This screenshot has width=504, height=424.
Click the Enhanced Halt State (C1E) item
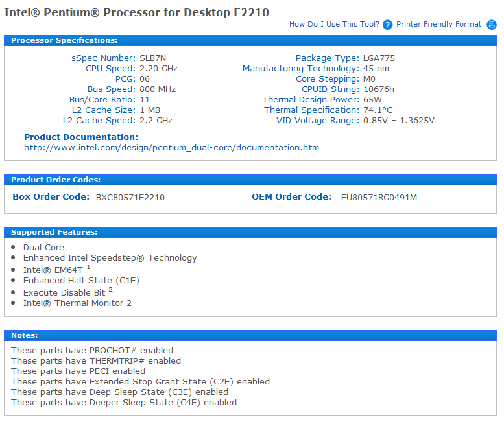click(x=81, y=281)
